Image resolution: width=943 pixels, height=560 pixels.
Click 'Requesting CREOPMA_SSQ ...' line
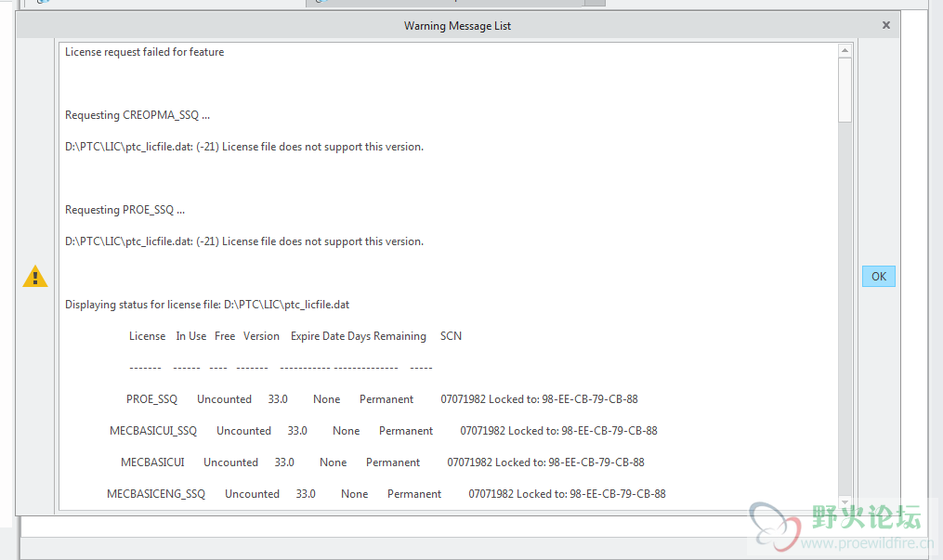point(138,115)
